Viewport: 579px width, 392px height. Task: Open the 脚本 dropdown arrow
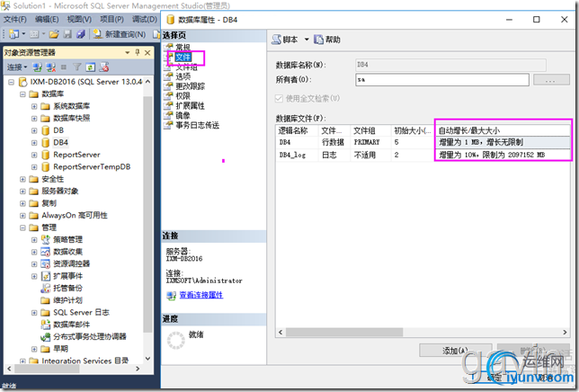[307, 40]
